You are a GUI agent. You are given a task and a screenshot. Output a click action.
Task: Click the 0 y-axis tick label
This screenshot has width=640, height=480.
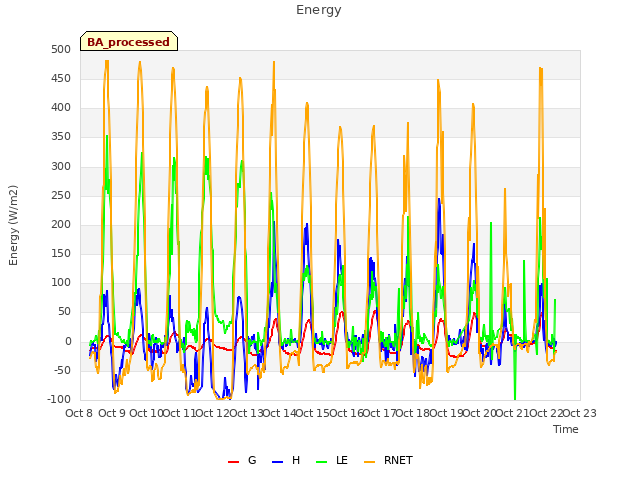(x=68, y=341)
